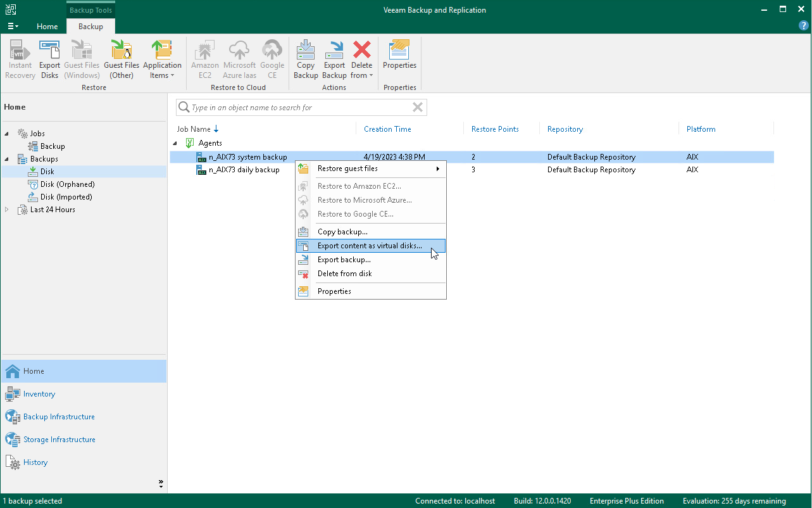
Task: Click the Instant Recovery ribbon icon
Action: click(x=20, y=60)
